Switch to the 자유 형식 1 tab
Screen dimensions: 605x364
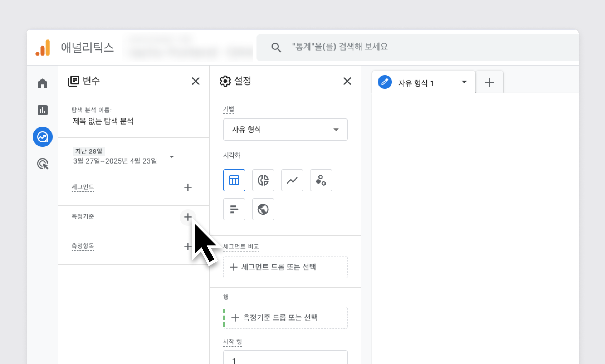(416, 83)
